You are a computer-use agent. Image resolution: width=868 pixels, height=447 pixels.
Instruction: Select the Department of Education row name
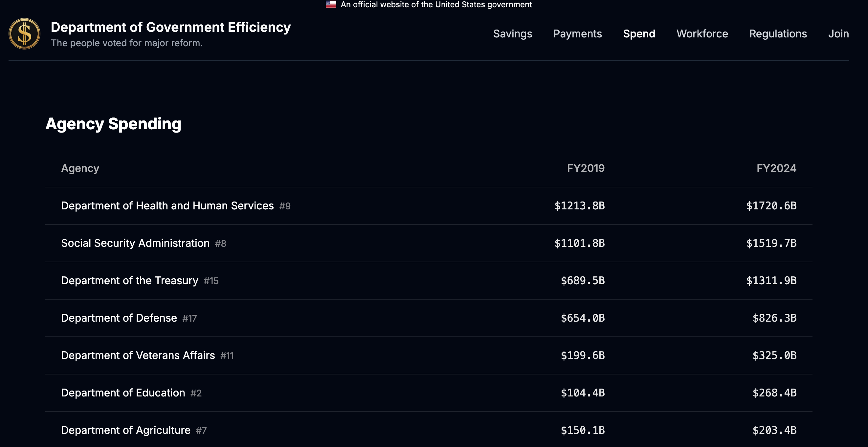(x=123, y=393)
